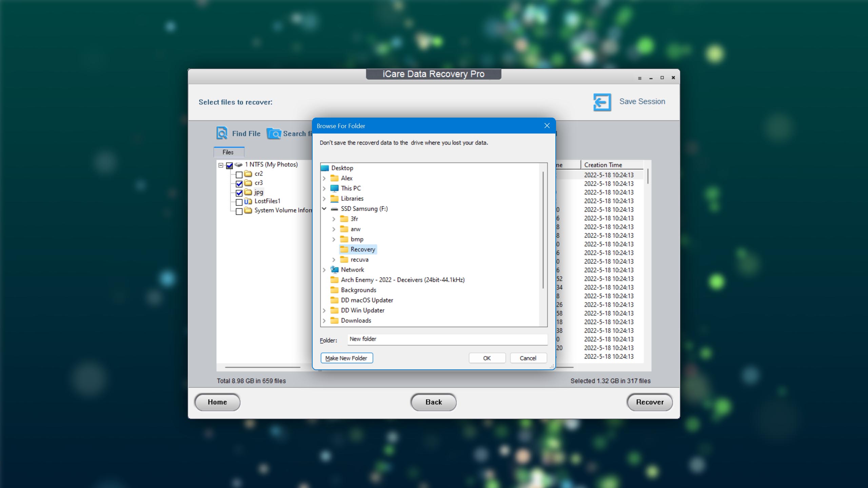Viewport: 868px width, 488px height.
Task: Click the folder tree vertical scrollbar
Action: click(543, 230)
